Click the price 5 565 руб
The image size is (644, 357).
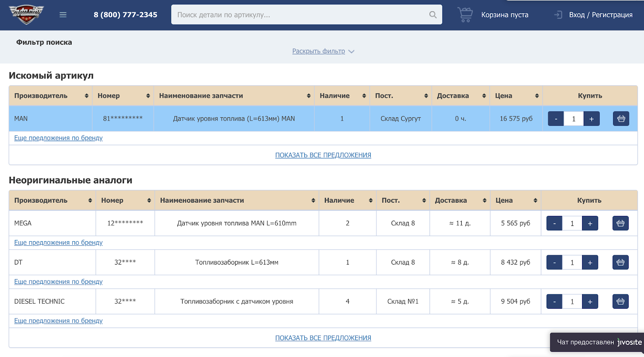pos(516,223)
